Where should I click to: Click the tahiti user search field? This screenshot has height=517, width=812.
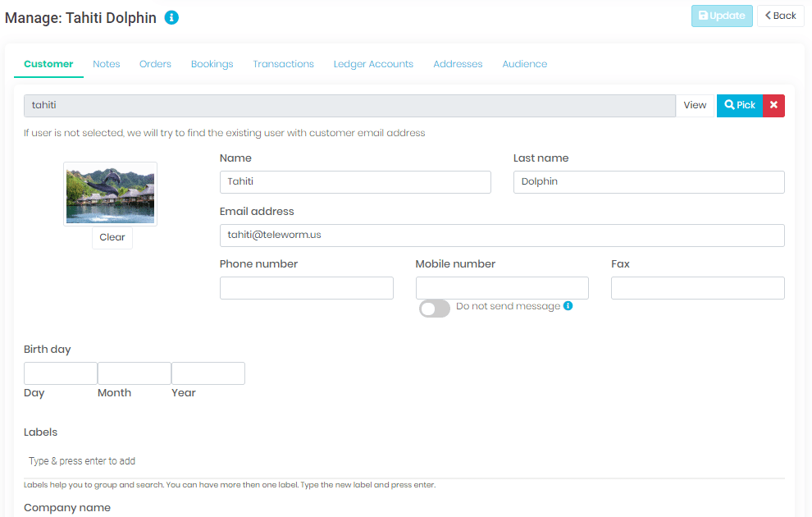click(348, 105)
